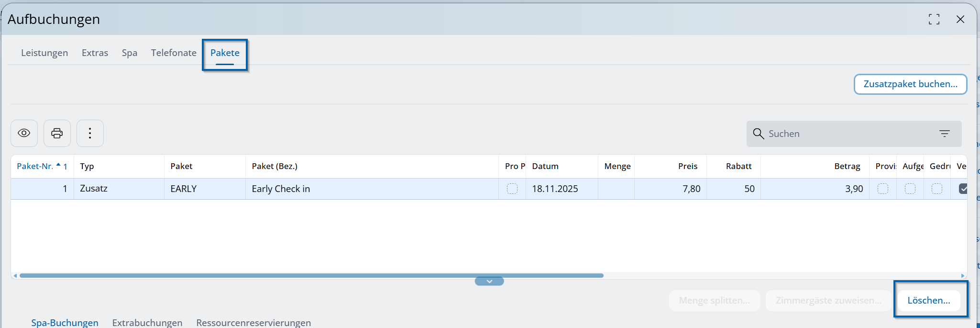Click the search magnifier icon
Image resolution: width=980 pixels, height=328 pixels.
pos(758,134)
